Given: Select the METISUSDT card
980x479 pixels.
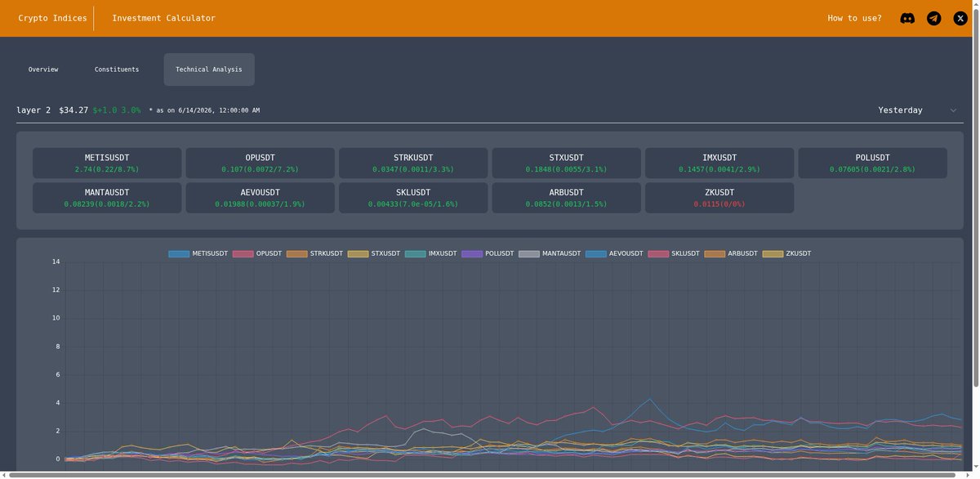Looking at the screenshot, I should point(107,163).
